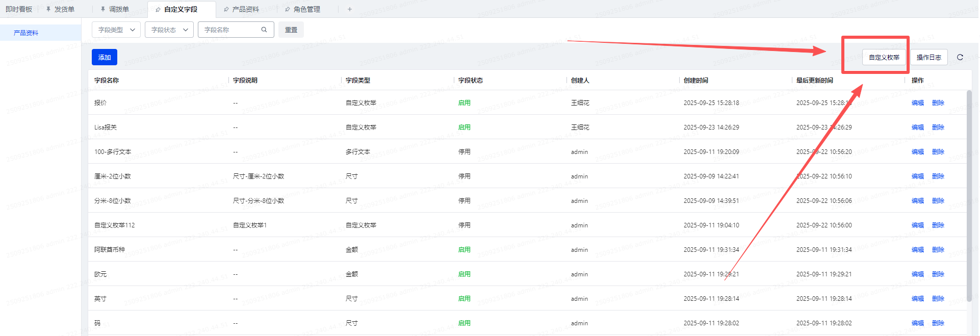
Task: Edit the 英寸 row
Action: [x=918, y=298]
